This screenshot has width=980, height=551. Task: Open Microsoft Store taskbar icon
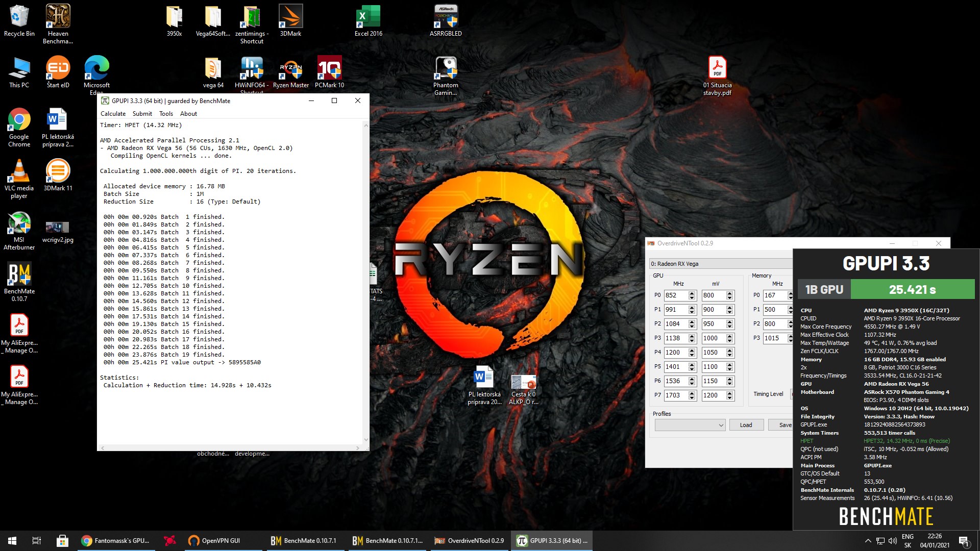pos(62,541)
